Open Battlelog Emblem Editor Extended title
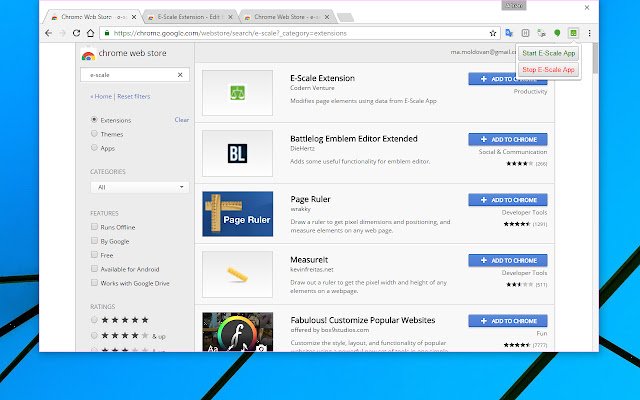 354,138
